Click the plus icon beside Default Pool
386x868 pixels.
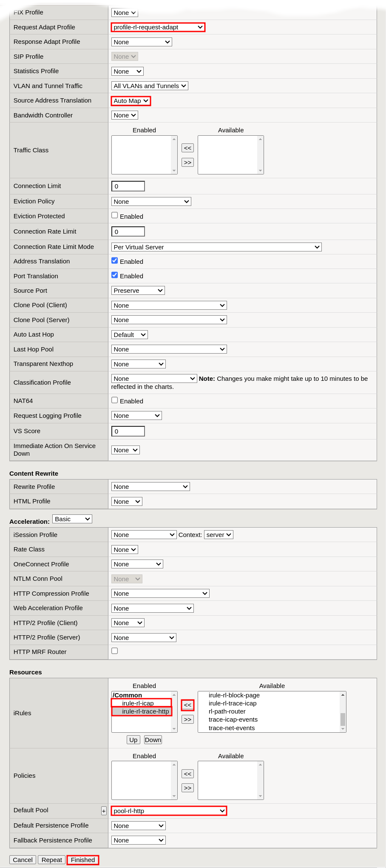(104, 811)
